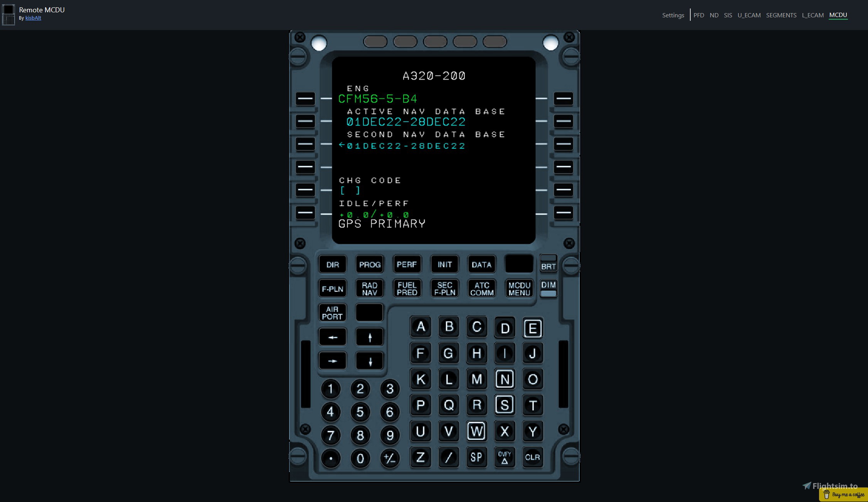
Task: Toggle the plus/minus sign key
Action: pos(389,458)
